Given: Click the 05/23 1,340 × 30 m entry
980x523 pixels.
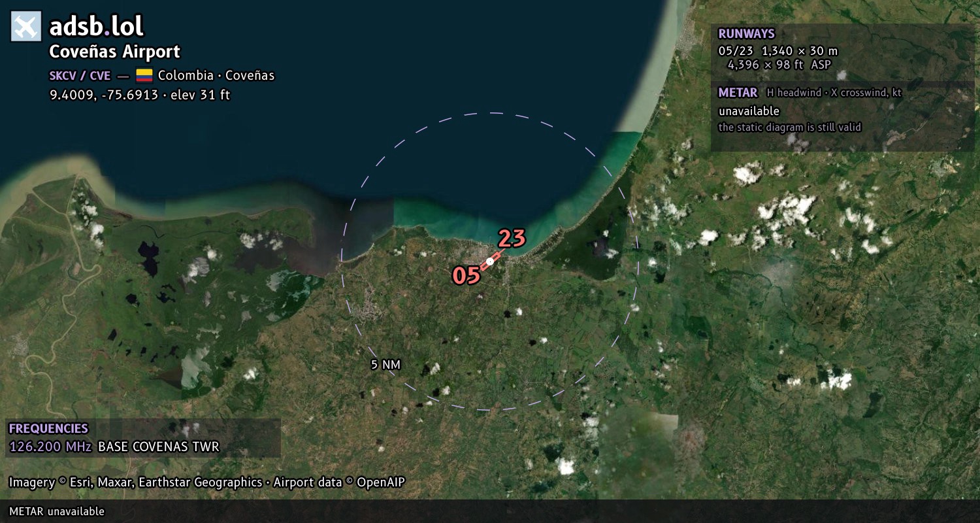Looking at the screenshot, I should click(x=778, y=51).
